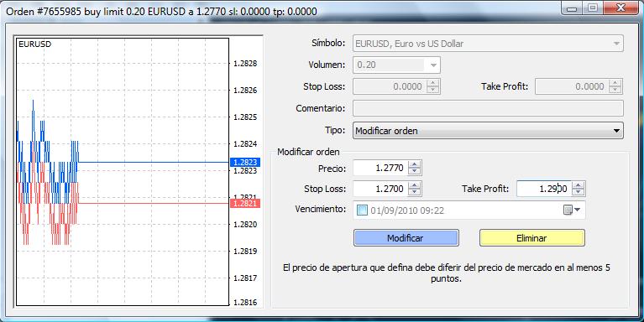Click the blue 1.2823 bid price tag
The image size is (644, 322).
pyautogui.click(x=245, y=162)
